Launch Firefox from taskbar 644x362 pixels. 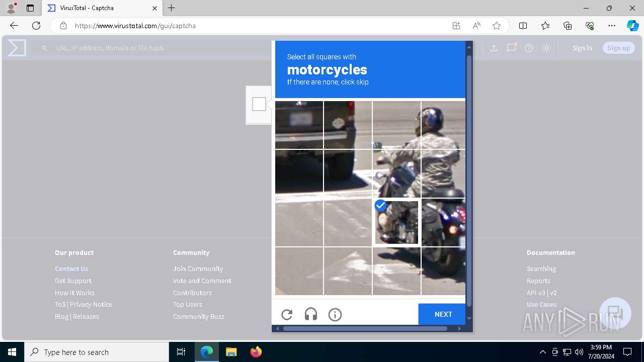(256, 352)
